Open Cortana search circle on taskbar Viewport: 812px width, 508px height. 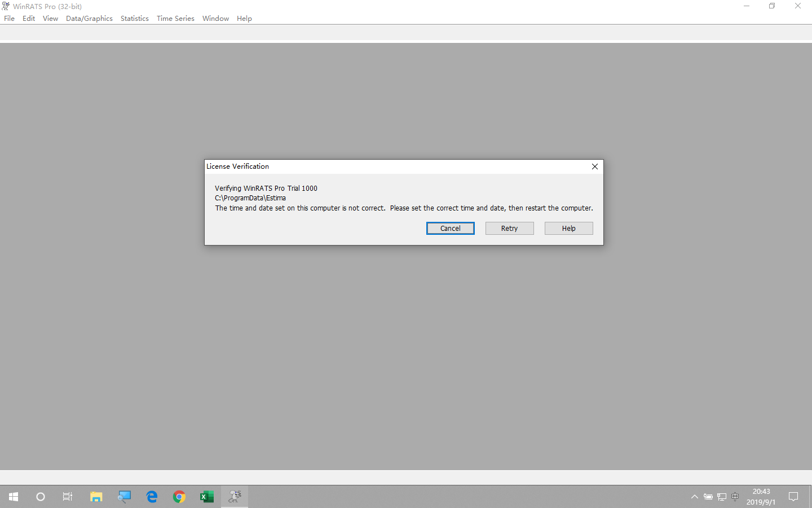click(x=41, y=497)
